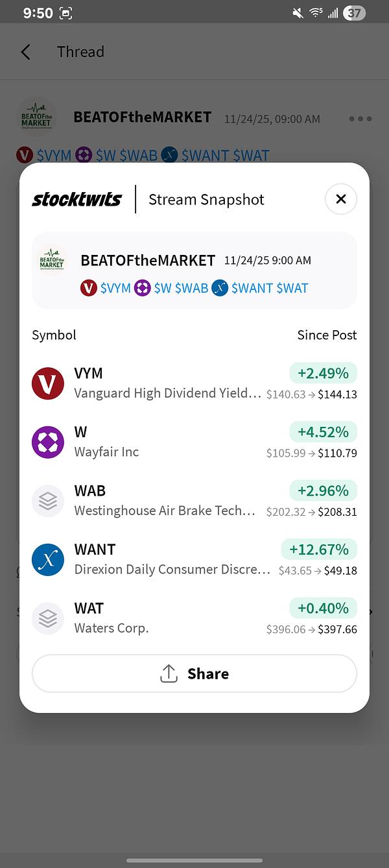Tap the Vanguard VYM logo icon
This screenshot has height=868, width=389.
tap(48, 383)
